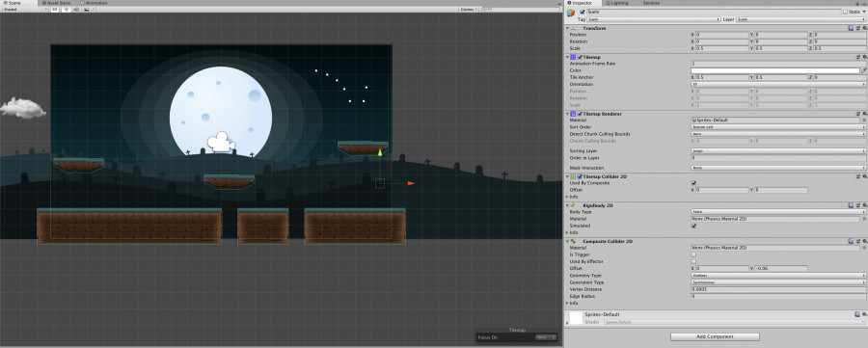
Task: Open the Layer dropdown
Action: (x=800, y=19)
